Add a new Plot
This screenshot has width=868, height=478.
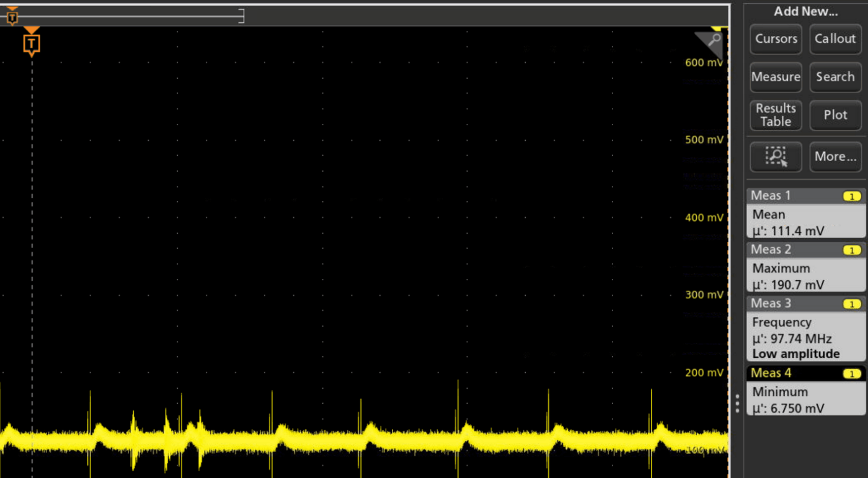[835, 115]
